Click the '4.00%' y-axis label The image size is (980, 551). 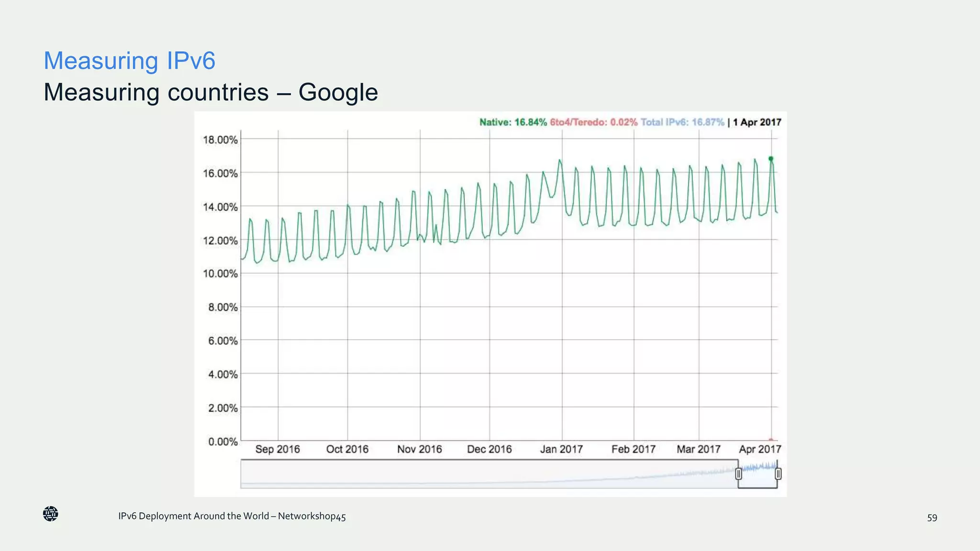coord(223,374)
